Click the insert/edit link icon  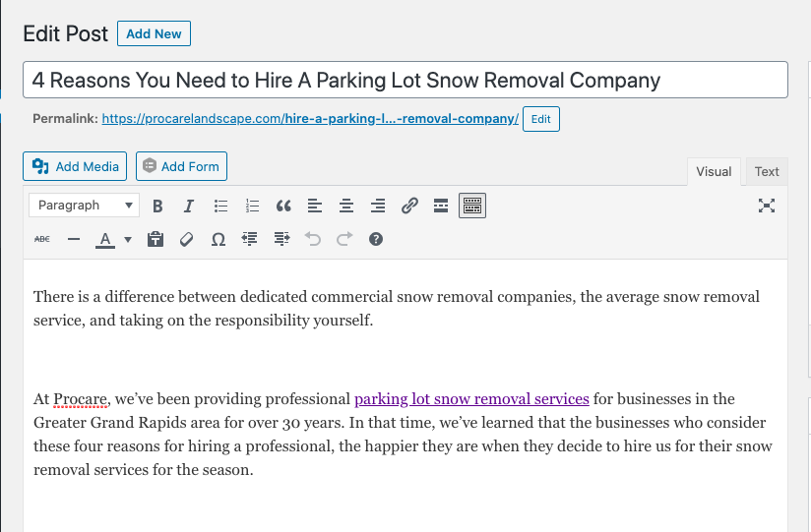[x=409, y=206]
